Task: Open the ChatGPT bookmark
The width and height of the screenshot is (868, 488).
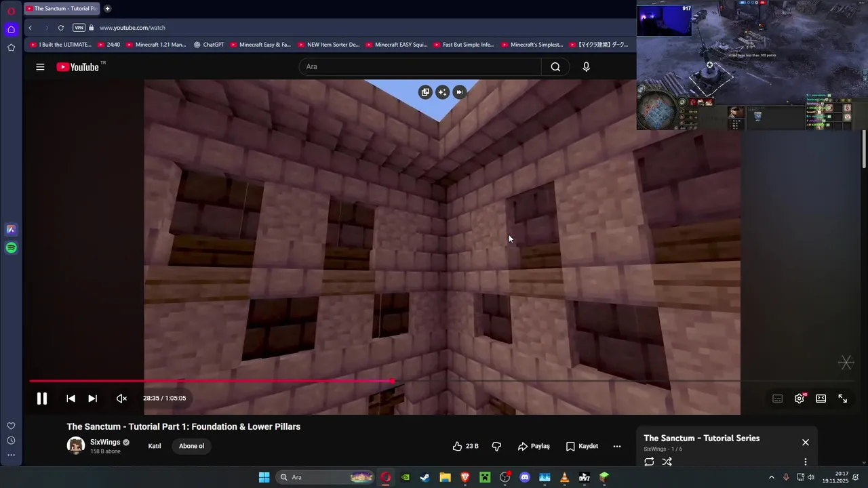Action: point(209,45)
